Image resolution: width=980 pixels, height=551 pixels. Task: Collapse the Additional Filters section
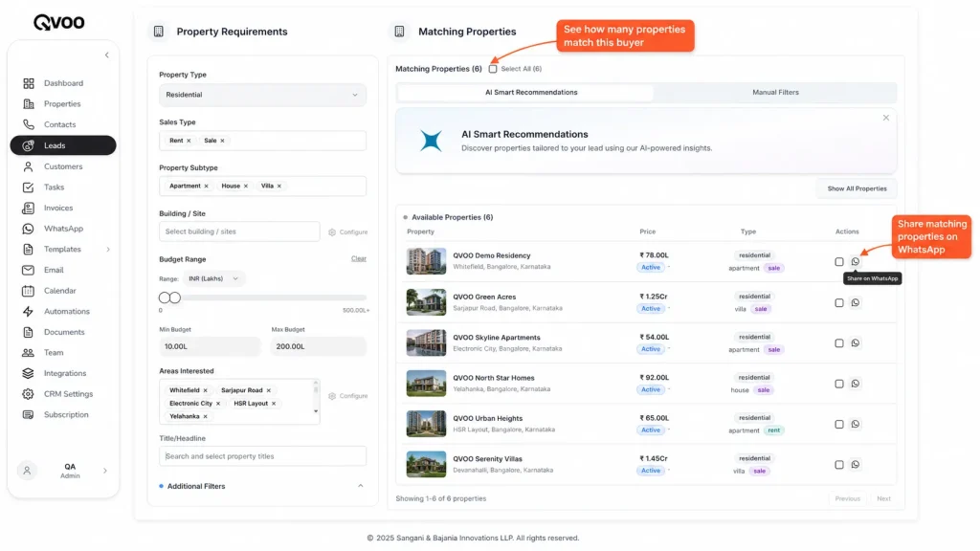[x=361, y=486]
